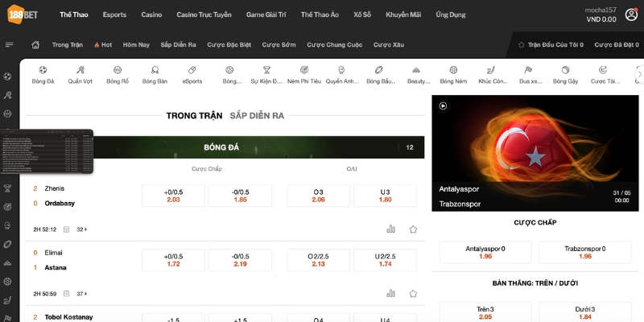
Task: Favorite the Zhenis vs Ordabasy match
Action: 413,229
